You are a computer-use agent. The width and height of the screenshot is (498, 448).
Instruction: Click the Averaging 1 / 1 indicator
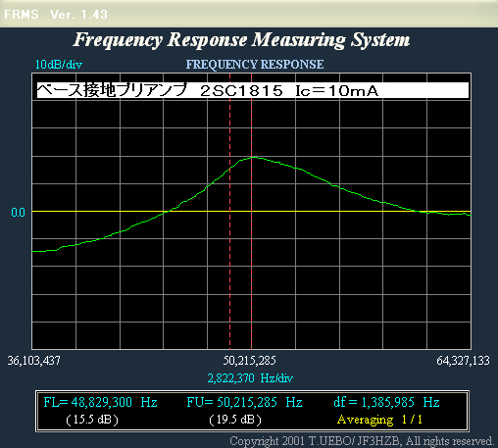coord(379,420)
